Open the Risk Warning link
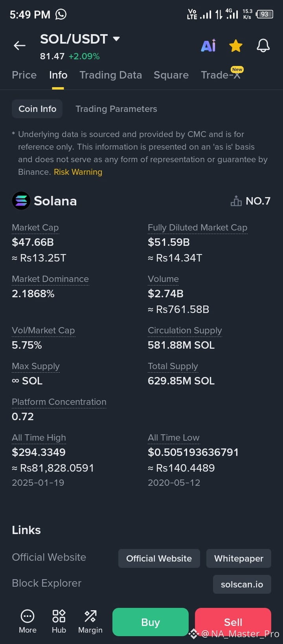The width and height of the screenshot is (283, 644). pyautogui.click(x=78, y=172)
